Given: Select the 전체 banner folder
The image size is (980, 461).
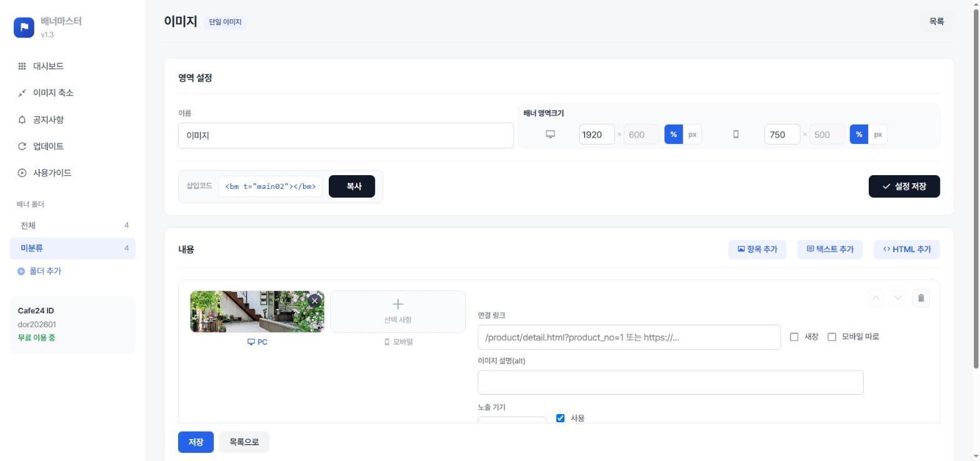Looking at the screenshot, I should (72, 225).
